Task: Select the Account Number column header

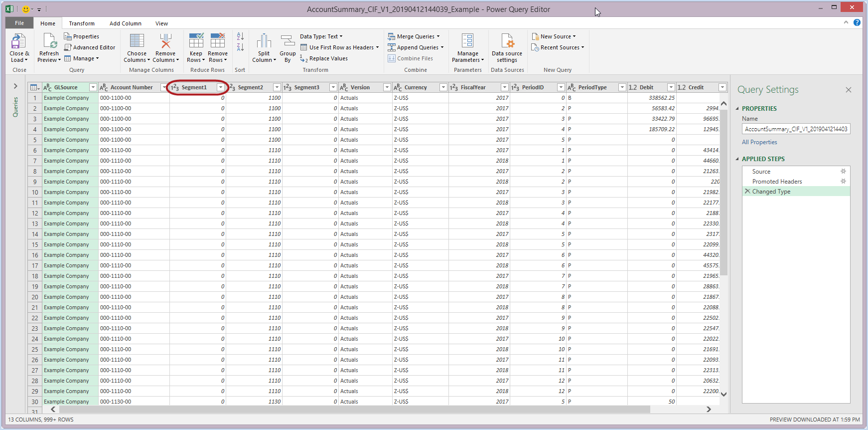Action: click(x=134, y=87)
